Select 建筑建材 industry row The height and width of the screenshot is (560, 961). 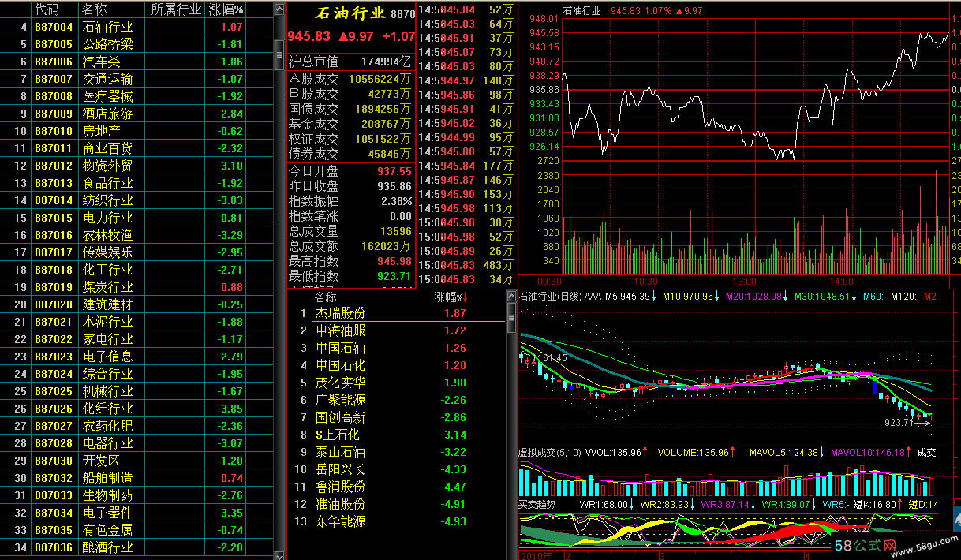point(136,304)
